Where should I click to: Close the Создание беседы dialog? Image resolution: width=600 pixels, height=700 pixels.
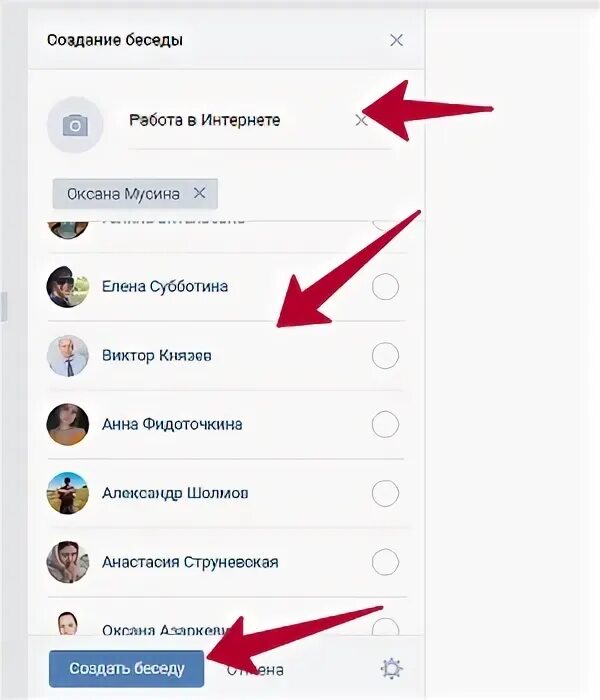tap(396, 40)
